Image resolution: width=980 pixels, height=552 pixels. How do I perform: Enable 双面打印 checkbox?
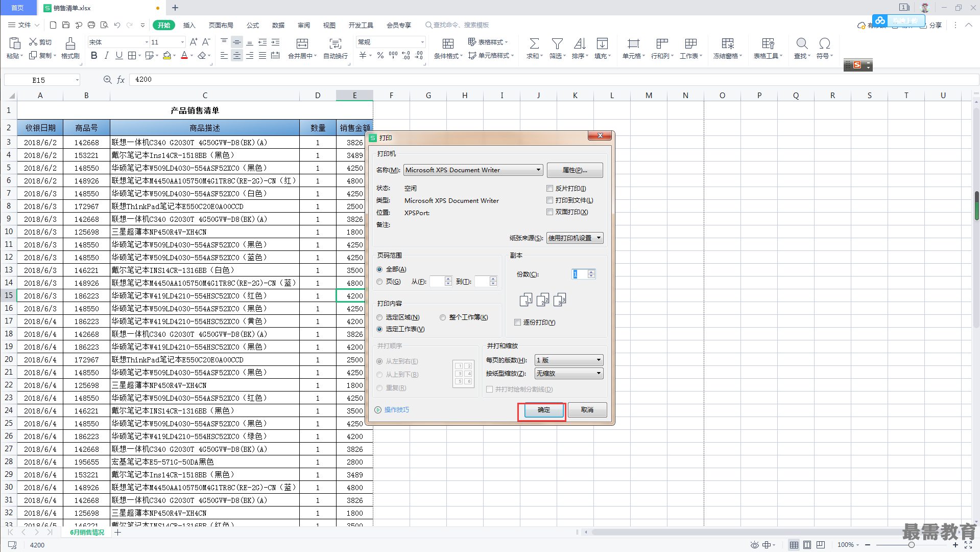pyautogui.click(x=549, y=212)
